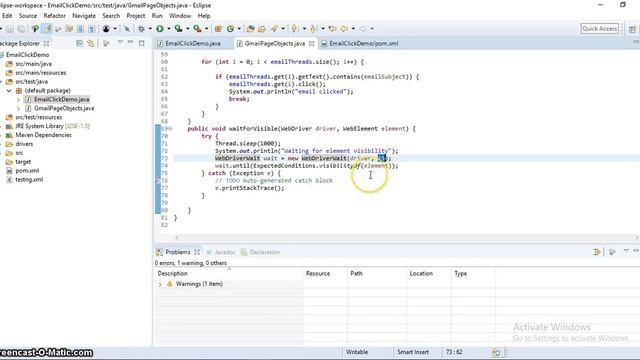This screenshot has width=640, height=360.
Task: Open the run dropdown arrow next to the green Run button
Action: (x=169, y=29)
